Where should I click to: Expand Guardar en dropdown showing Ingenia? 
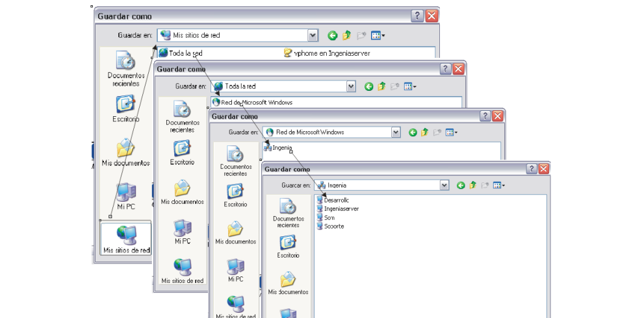click(444, 186)
